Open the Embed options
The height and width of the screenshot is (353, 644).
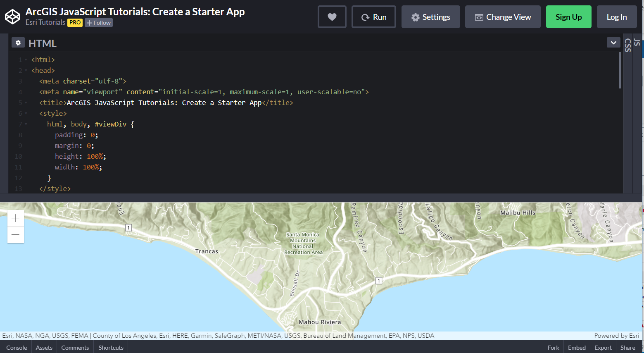577,348
